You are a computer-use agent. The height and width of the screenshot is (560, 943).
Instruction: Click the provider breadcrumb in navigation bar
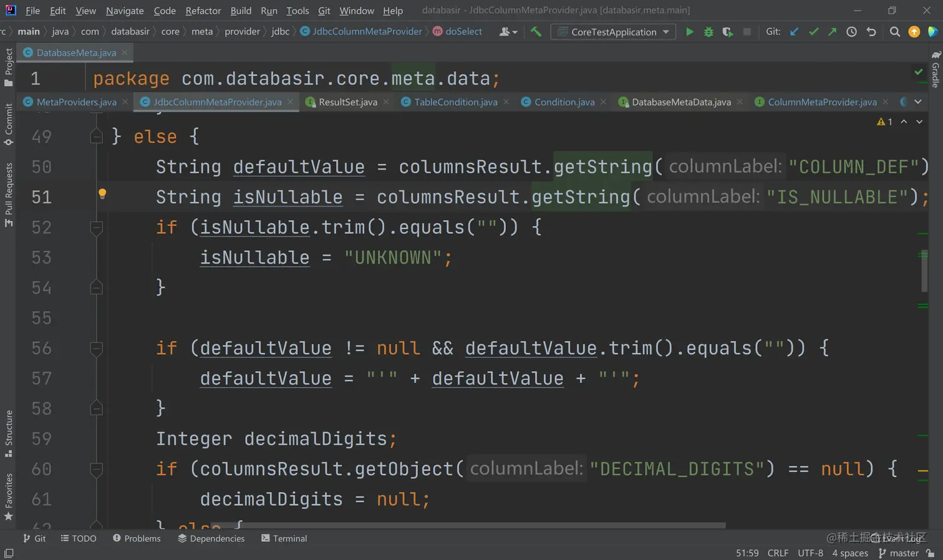tap(242, 32)
